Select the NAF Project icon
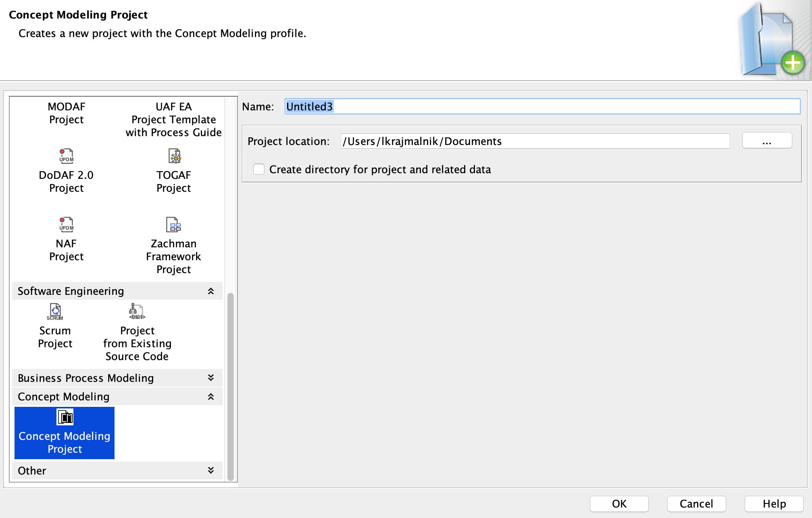Viewport: 812px width, 518px height. pos(66,238)
